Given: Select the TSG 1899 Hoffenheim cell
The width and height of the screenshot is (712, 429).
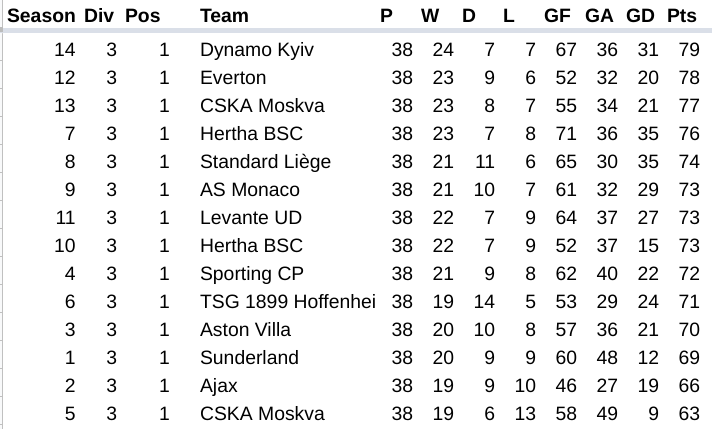Looking at the screenshot, I should [287, 302].
